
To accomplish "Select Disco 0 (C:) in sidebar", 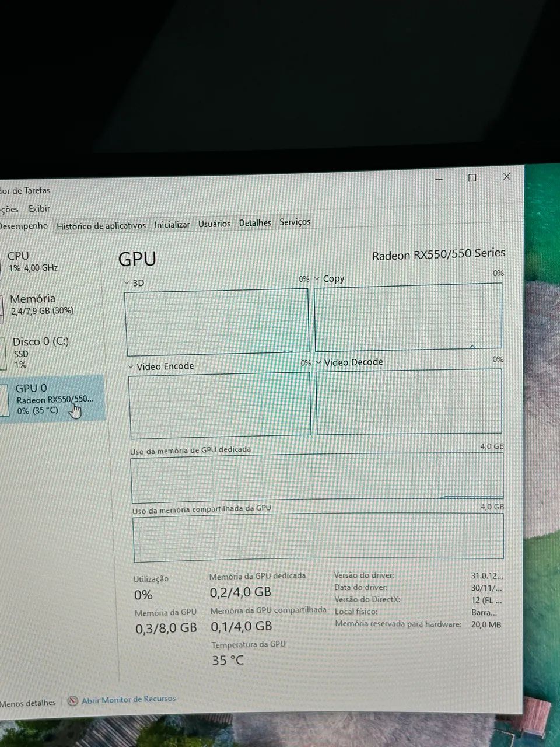I will pos(52,352).
